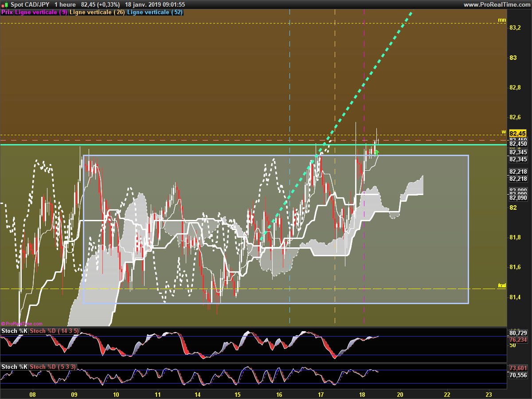Image resolution: width=532 pixels, height=399 pixels.
Task: Click the 81,4 price axis label
Action: coord(515,297)
